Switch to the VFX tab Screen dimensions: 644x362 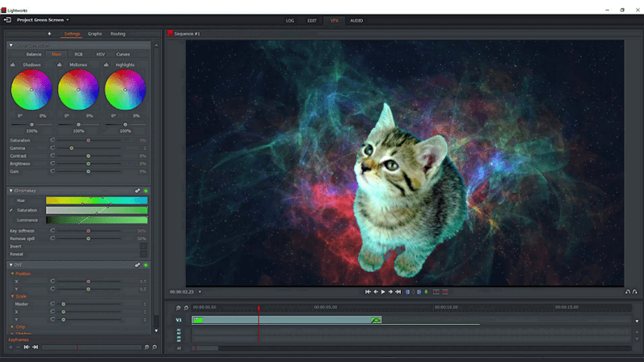point(334,21)
